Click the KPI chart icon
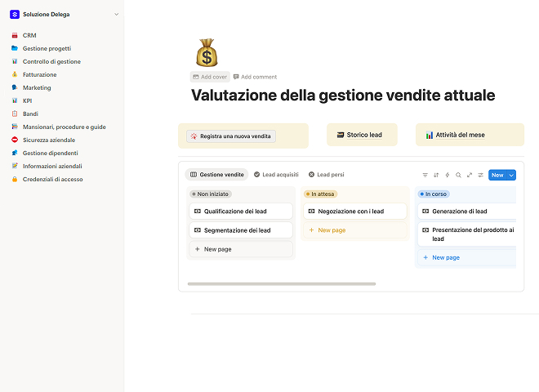539x392 pixels. click(x=15, y=100)
